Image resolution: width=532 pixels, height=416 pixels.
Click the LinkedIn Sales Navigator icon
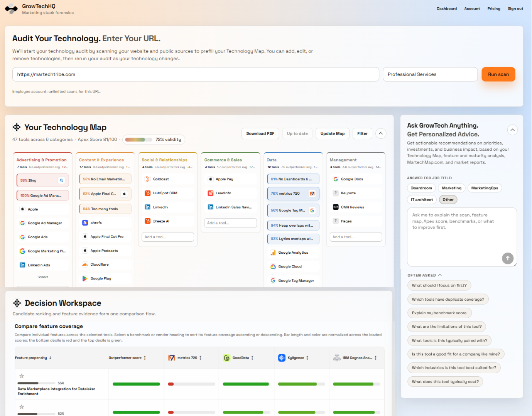pyautogui.click(x=211, y=207)
